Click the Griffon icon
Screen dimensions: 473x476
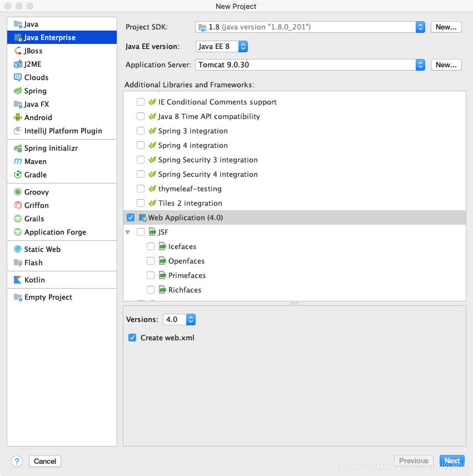tap(18, 206)
